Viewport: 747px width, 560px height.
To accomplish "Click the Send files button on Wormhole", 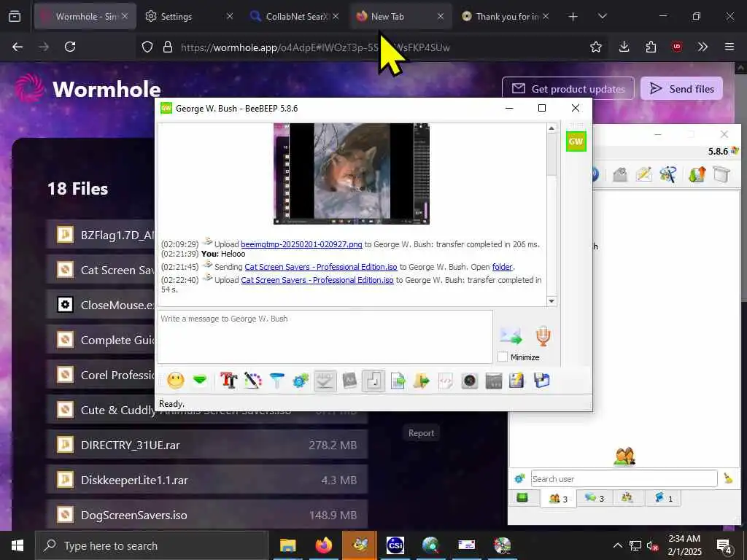I will click(x=682, y=88).
